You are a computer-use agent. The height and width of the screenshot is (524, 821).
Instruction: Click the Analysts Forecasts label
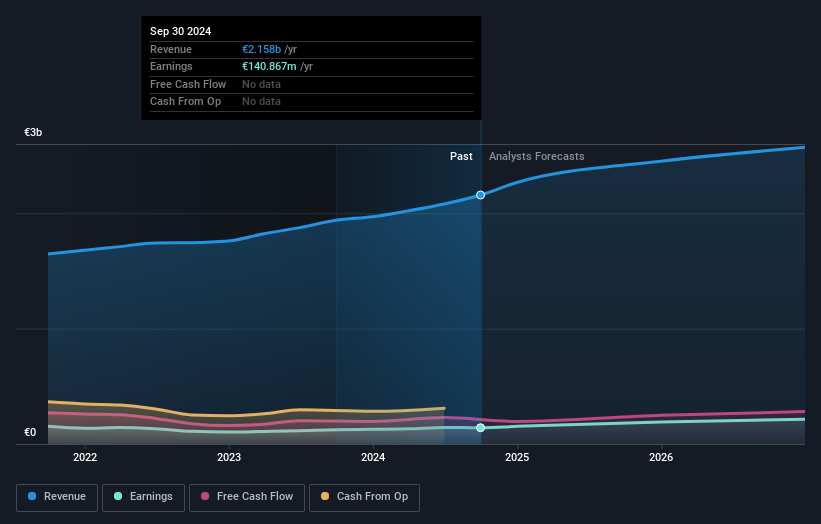click(537, 156)
